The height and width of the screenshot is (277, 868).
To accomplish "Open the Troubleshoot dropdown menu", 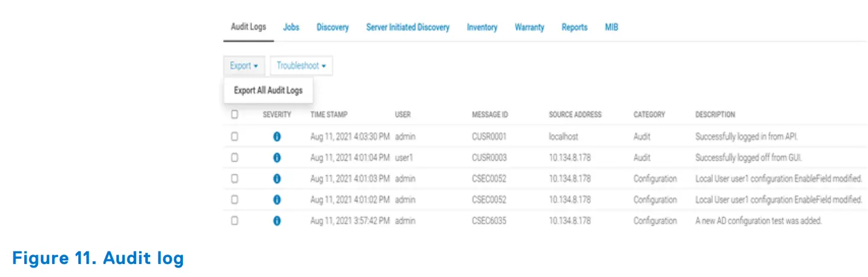I will [x=301, y=66].
